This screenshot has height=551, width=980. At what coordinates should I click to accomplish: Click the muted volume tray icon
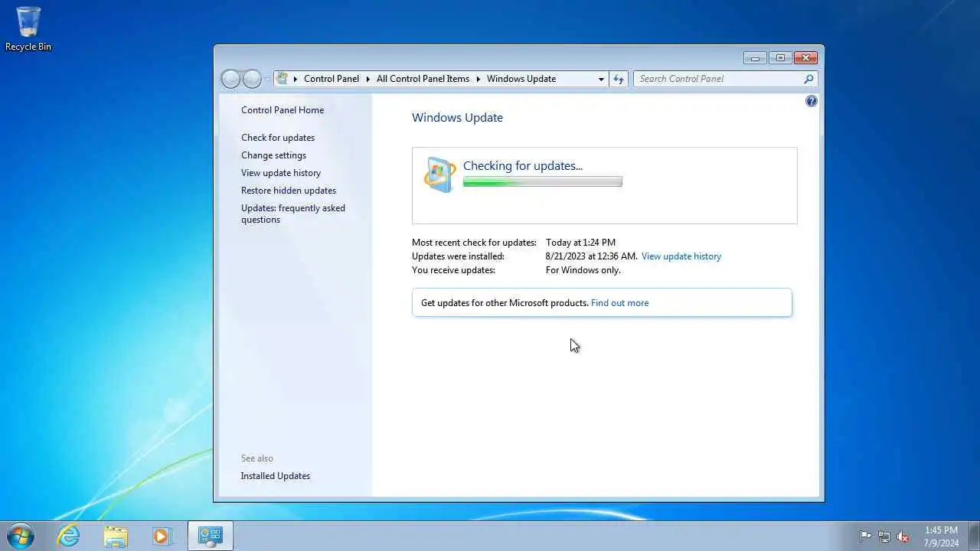click(x=903, y=536)
